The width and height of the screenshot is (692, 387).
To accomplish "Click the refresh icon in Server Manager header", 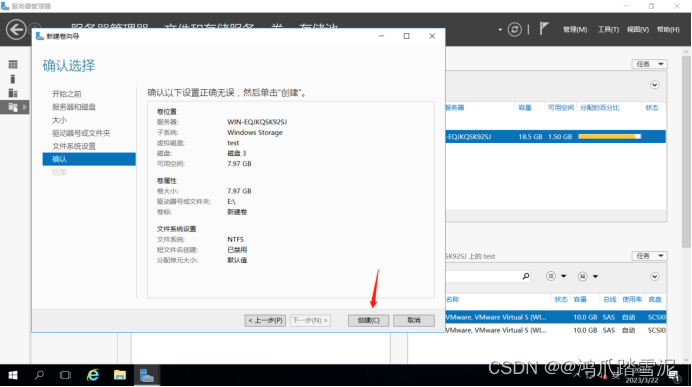I will click(514, 30).
